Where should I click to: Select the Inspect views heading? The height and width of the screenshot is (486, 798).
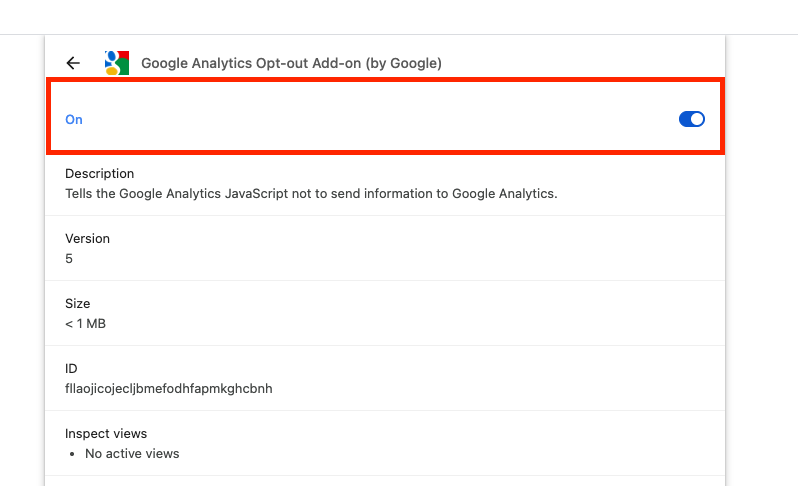coord(106,434)
